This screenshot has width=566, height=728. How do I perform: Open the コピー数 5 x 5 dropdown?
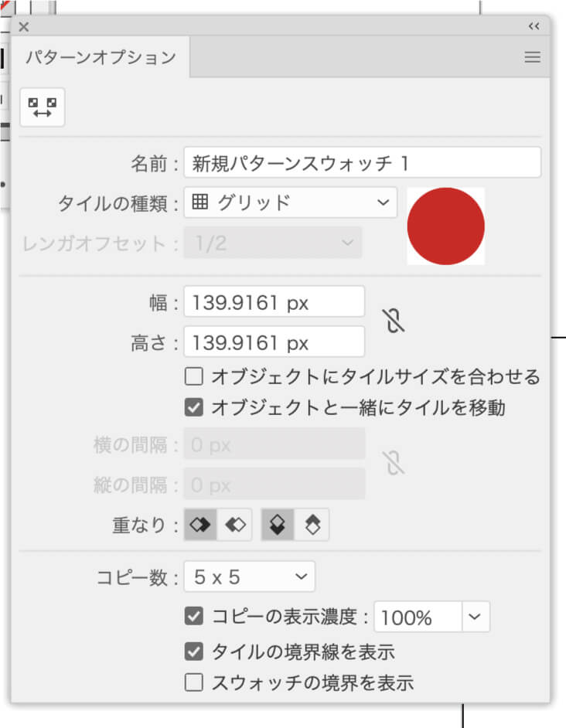(x=249, y=577)
